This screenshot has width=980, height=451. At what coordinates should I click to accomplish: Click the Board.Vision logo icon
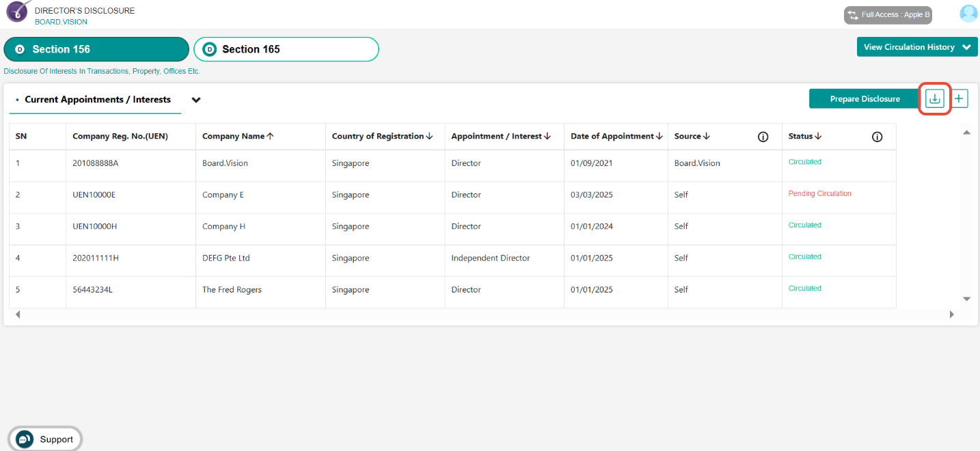[18, 11]
